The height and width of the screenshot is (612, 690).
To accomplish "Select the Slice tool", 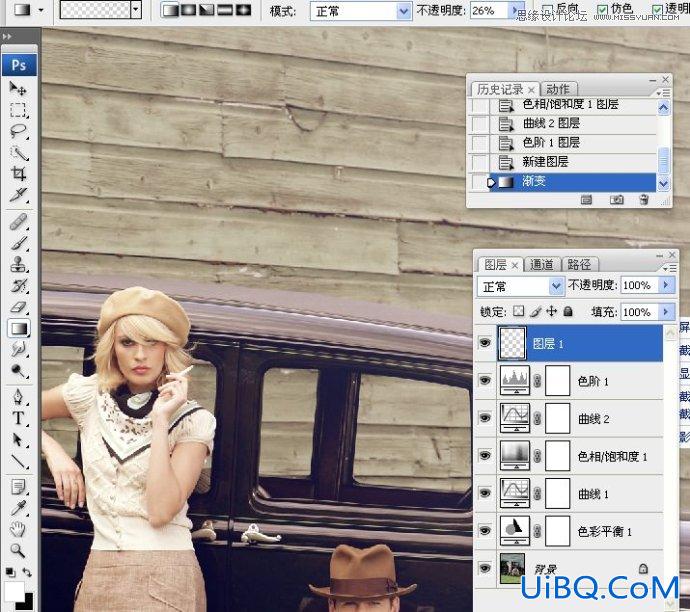I will pos(18,195).
